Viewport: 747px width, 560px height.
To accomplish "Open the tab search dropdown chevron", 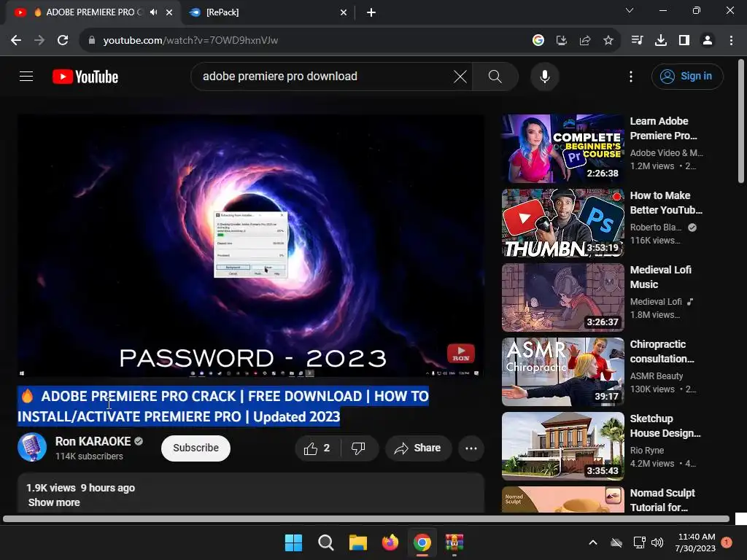I will 630,10.
